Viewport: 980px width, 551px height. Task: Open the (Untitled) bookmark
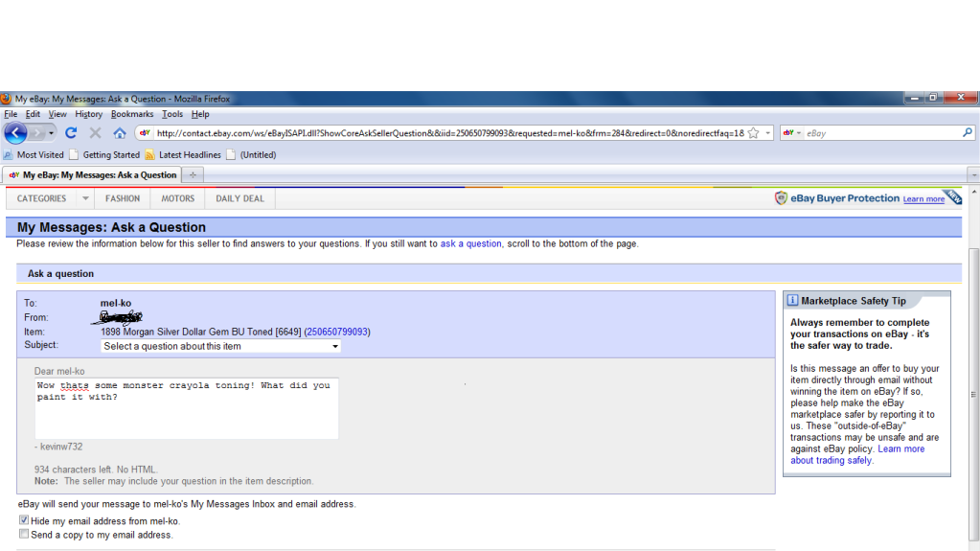click(251, 154)
